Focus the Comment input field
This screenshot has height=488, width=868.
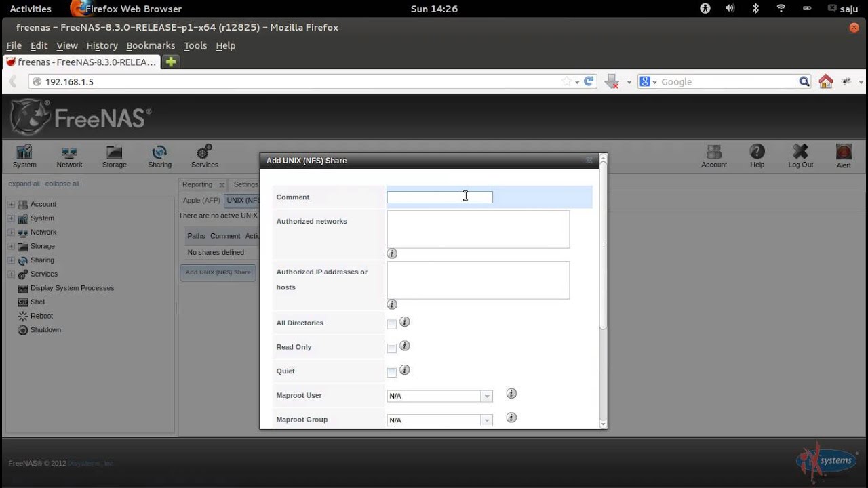[x=439, y=197]
